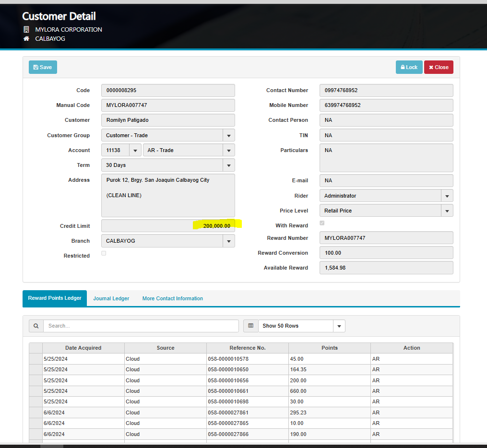Image resolution: width=487 pixels, height=448 pixels.
Task: Open the More Contact Information tab
Action: pos(172,298)
